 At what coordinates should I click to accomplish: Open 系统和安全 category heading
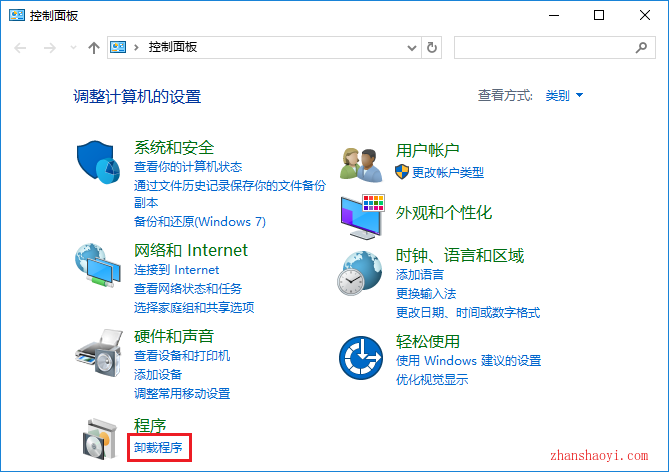[174, 148]
